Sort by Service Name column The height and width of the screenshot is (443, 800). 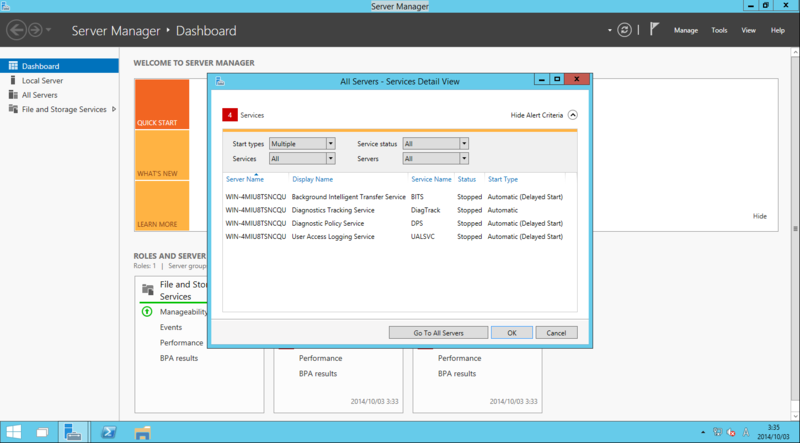(431, 179)
